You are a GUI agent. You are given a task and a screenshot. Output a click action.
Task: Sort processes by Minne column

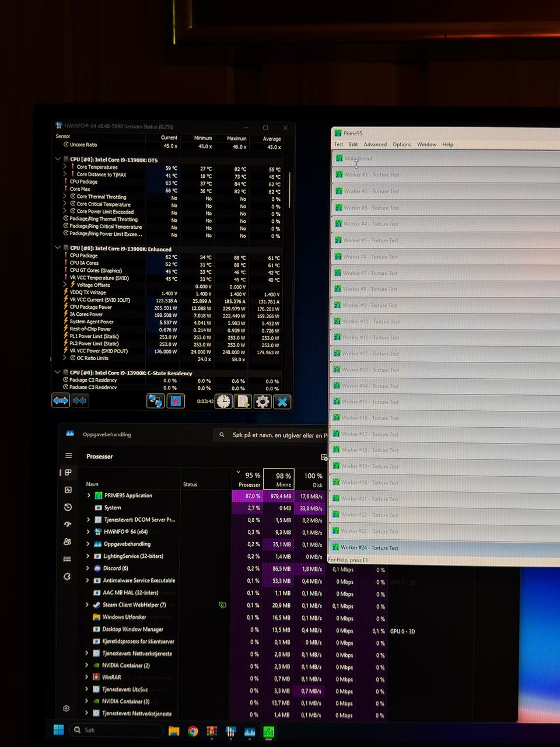tap(279, 479)
